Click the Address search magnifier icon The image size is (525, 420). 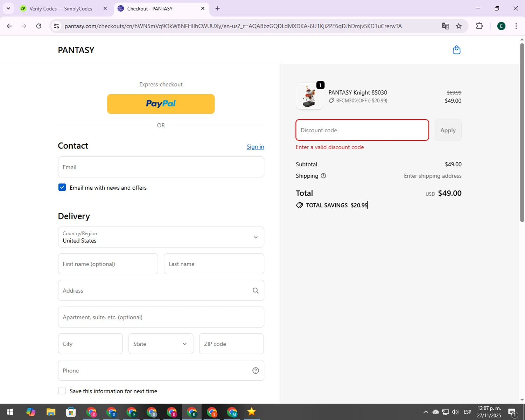[255, 290]
